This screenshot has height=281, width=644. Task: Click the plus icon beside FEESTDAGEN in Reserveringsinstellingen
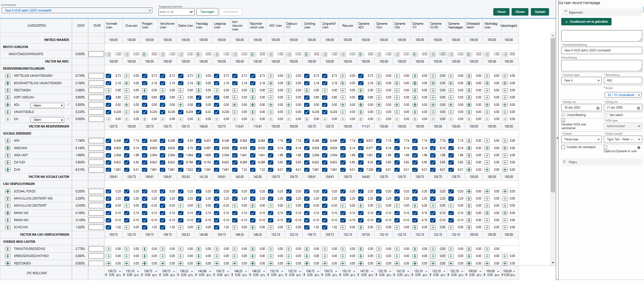point(8,90)
